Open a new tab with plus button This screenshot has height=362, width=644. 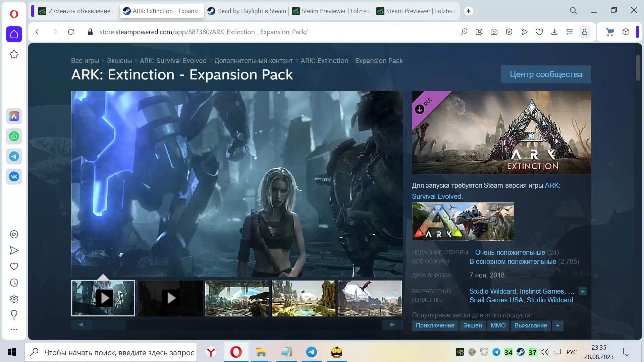click(x=469, y=11)
